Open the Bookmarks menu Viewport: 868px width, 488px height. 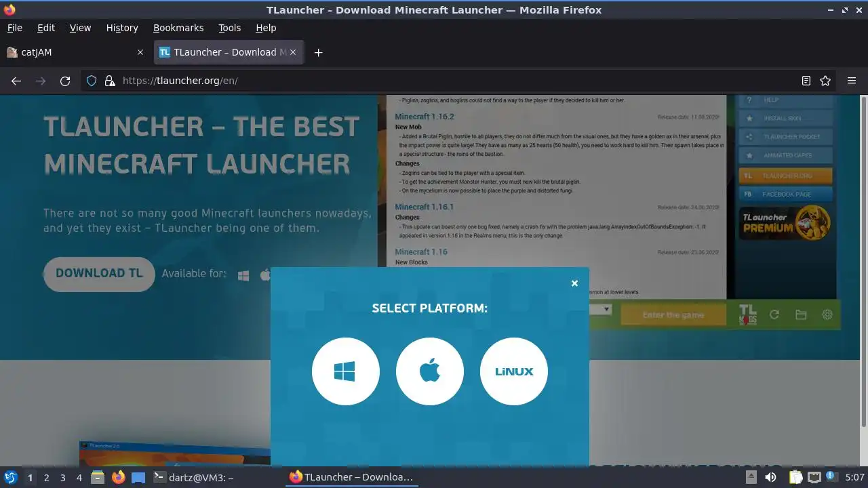click(178, 28)
